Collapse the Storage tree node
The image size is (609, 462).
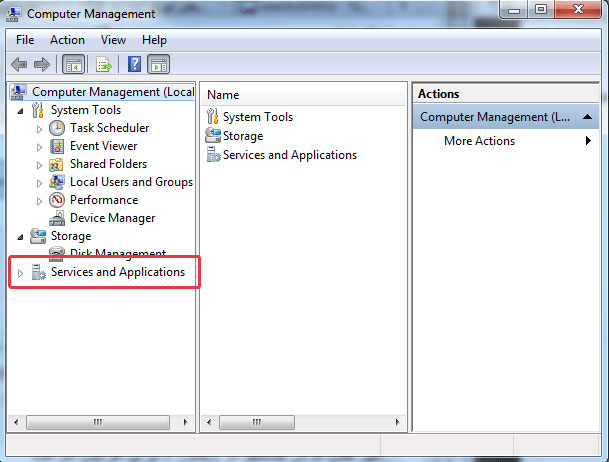[21, 236]
